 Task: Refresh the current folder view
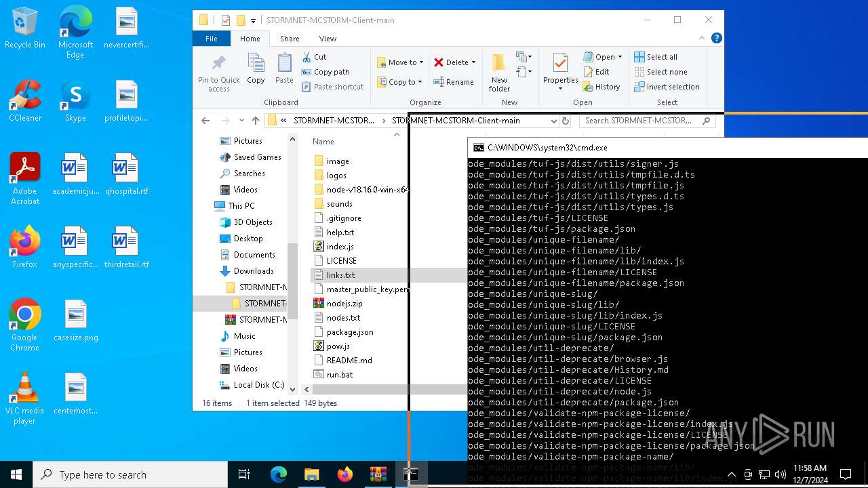tap(566, 121)
